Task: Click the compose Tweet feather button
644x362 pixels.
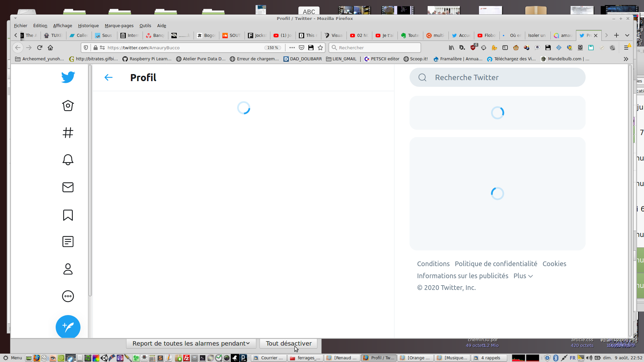Action: click(68, 327)
